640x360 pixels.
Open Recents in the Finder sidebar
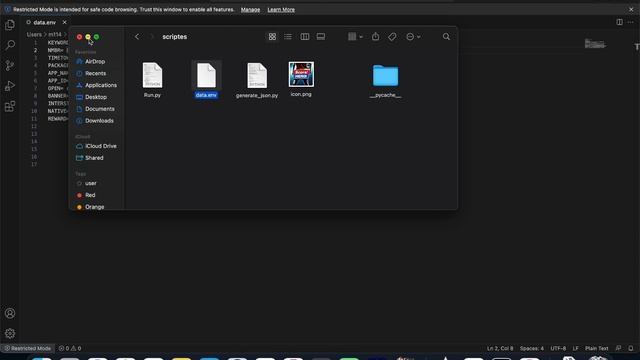(97, 73)
